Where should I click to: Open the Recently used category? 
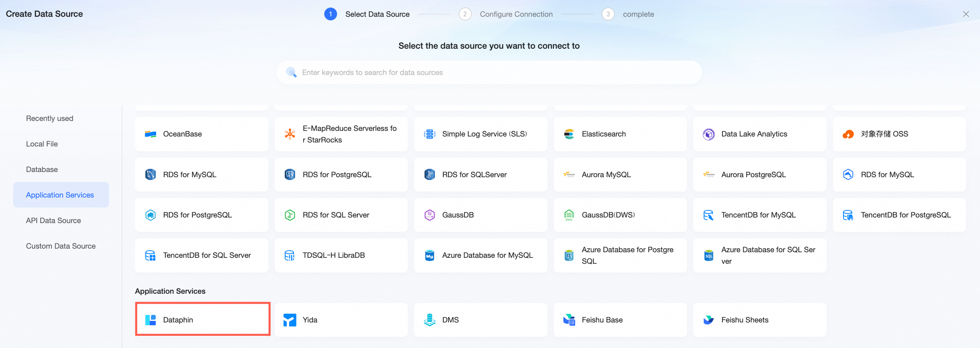(x=50, y=119)
